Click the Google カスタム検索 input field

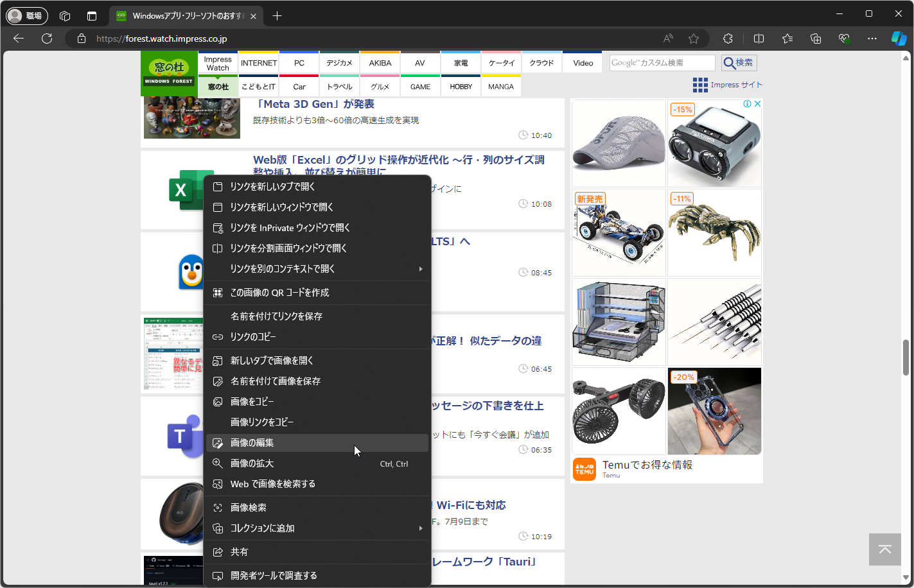pos(661,62)
